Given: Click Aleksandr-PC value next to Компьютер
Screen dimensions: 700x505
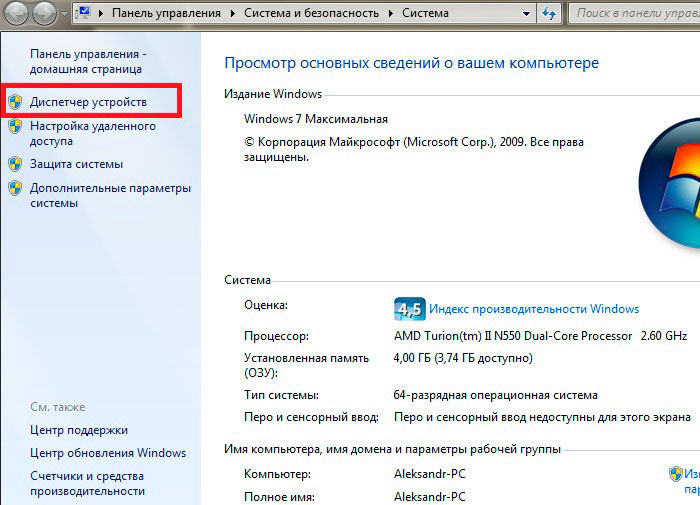Looking at the screenshot, I should tap(430, 474).
